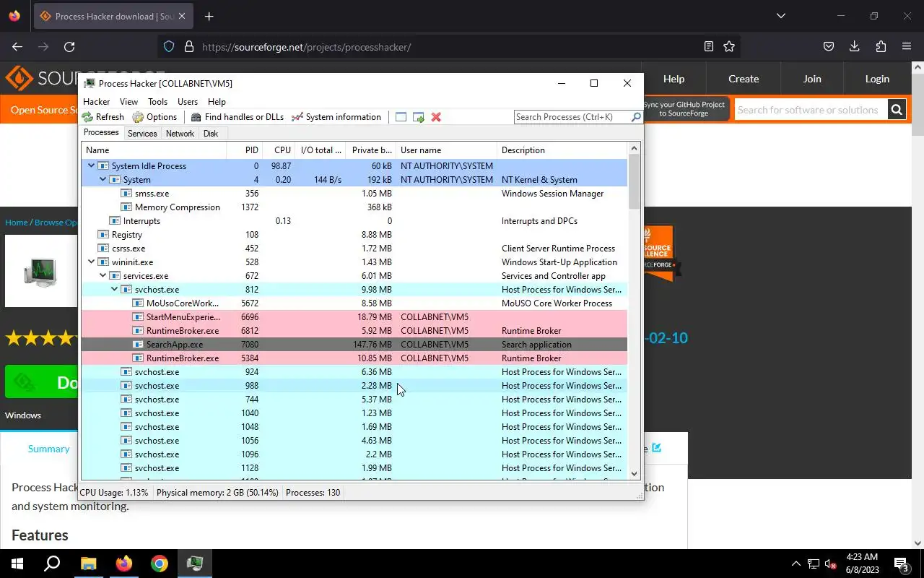This screenshot has width=924, height=578.
Task: Focus the Search Processes input field
Action: click(x=572, y=117)
